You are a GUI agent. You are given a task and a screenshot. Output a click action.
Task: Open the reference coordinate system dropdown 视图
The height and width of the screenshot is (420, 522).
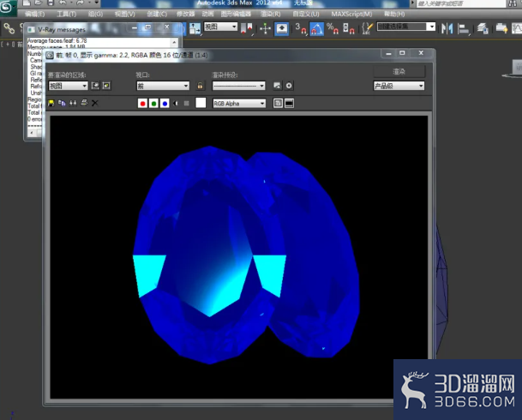220,27
